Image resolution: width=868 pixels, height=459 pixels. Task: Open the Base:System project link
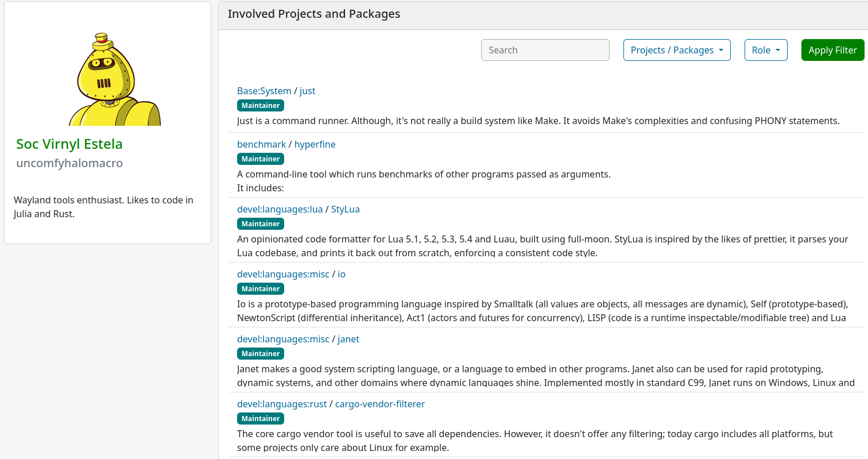pyautogui.click(x=264, y=91)
